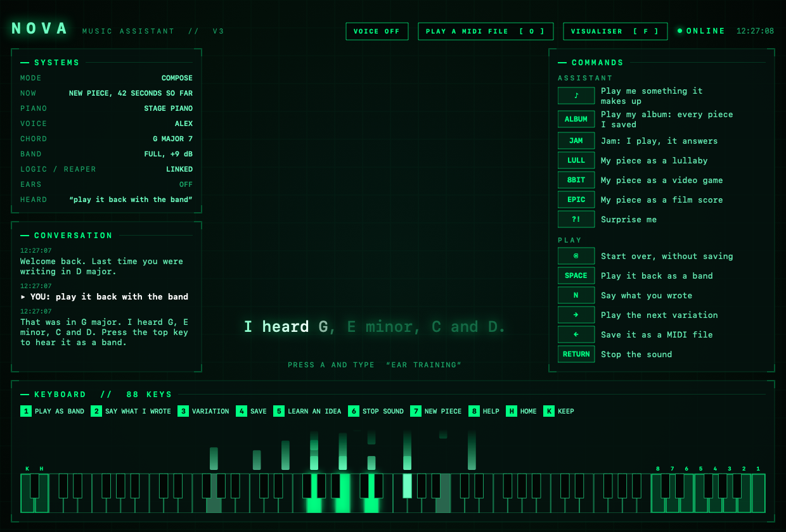Click the ALBUM command key
786x532 pixels.
[576, 119]
